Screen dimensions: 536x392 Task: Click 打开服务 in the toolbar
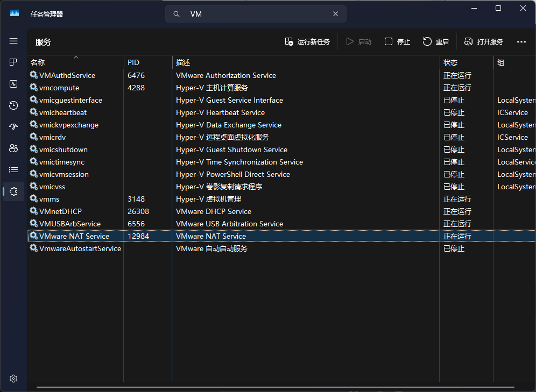coord(484,42)
